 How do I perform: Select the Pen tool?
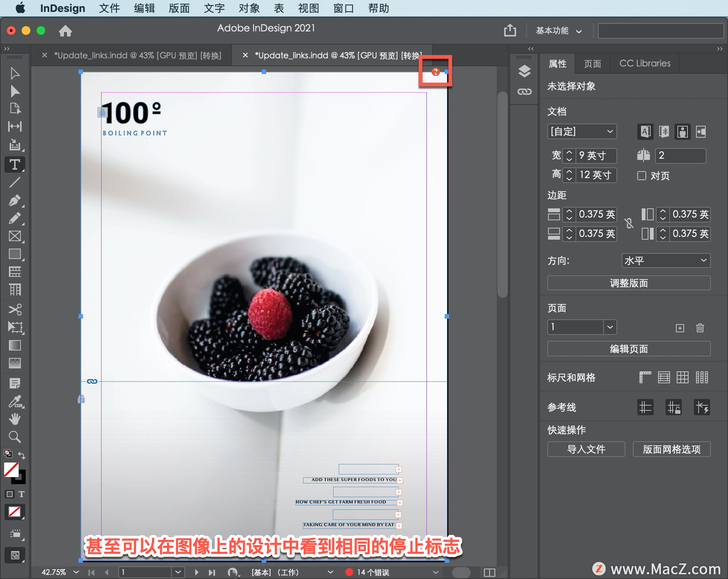point(15,200)
